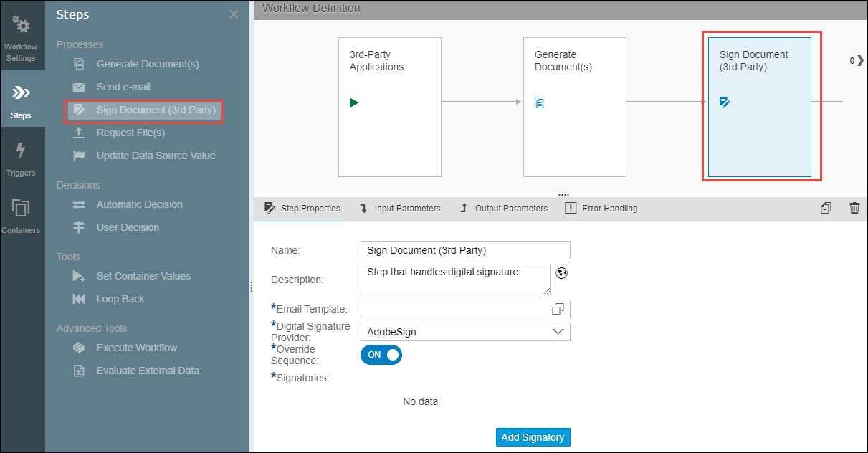Open Workflow Settings in the sidebar
The image size is (868, 453).
(x=22, y=39)
